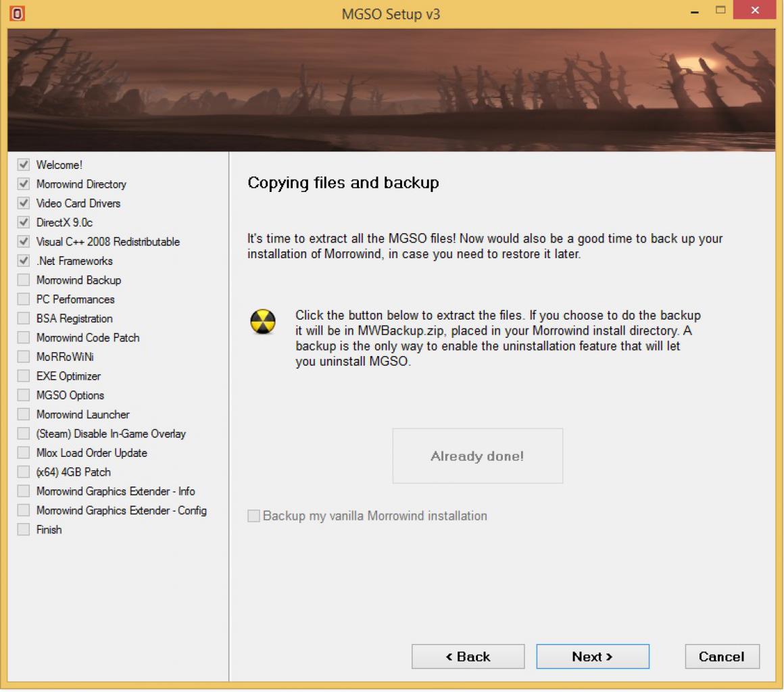Select the 'EXE Optimizer' step label
This screenshot has width=784, height=692.
tap(68, 376)
